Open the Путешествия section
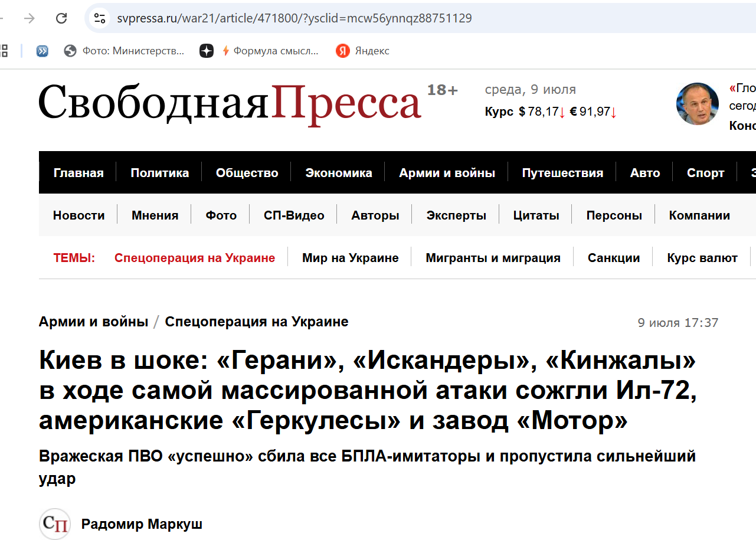The height and width of the screenshot is (540, 756). click(x=562, y=173)
